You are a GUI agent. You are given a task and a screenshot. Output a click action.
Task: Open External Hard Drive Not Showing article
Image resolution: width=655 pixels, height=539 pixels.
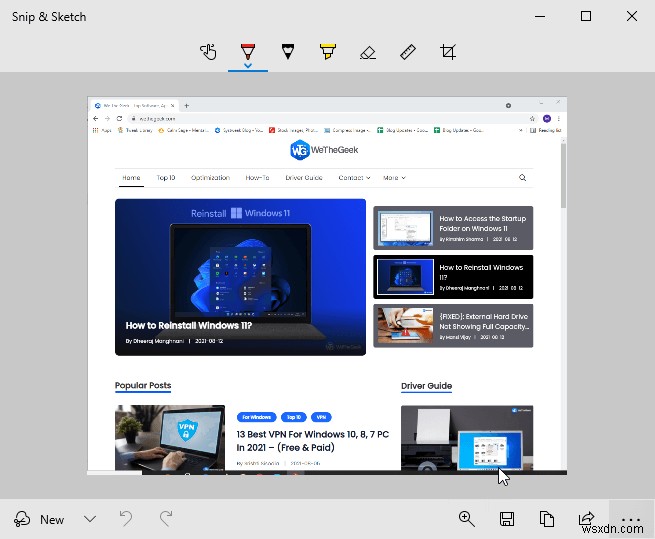tap(453, 326)
